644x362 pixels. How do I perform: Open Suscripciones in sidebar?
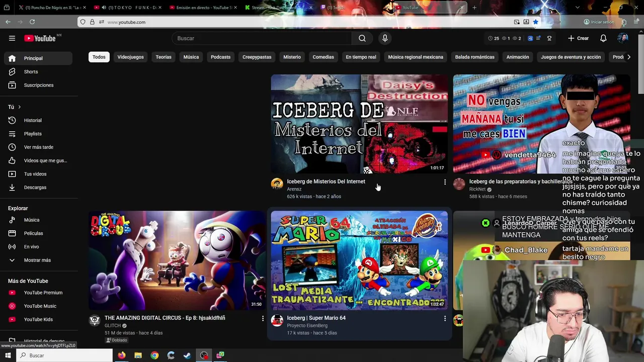pyautogui.click(x=38, y=85)
